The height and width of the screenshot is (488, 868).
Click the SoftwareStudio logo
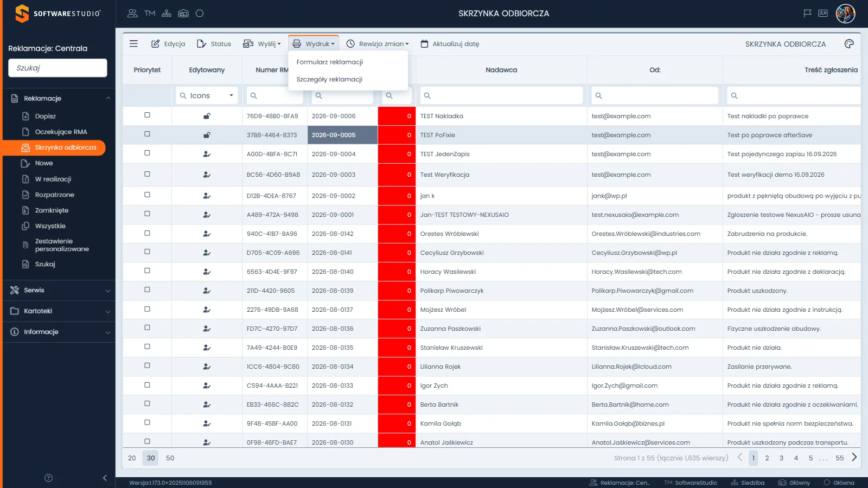click(x=58, y=14)
